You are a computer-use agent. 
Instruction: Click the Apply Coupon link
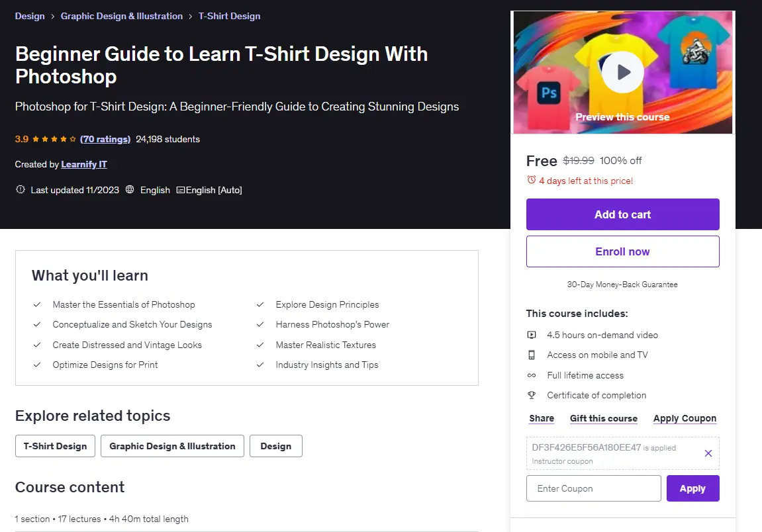click(x=685, y=418)
